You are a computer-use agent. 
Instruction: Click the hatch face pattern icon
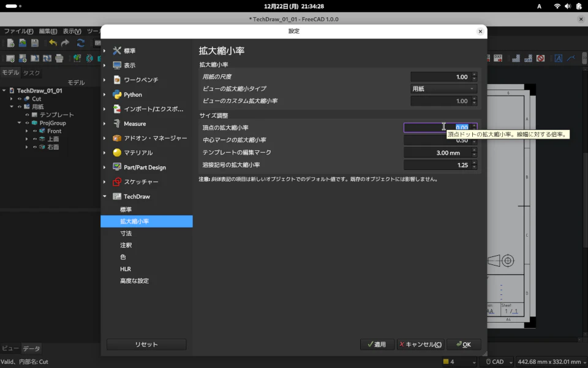pos(516,58)
